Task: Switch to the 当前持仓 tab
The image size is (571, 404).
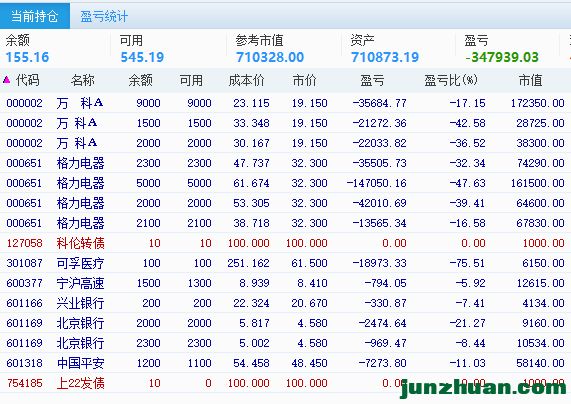Action: 35,16
